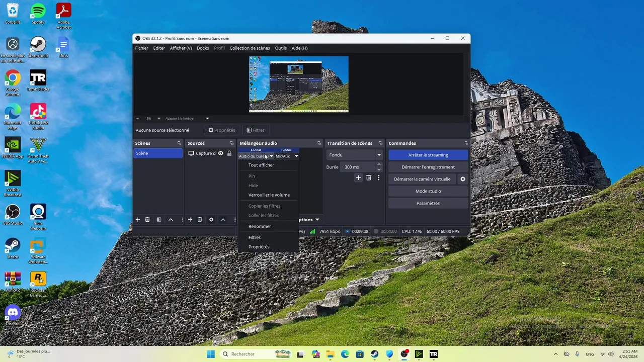Click Steam icon in the taskbar
Screen dimensions: 644x362
(375, 354)
